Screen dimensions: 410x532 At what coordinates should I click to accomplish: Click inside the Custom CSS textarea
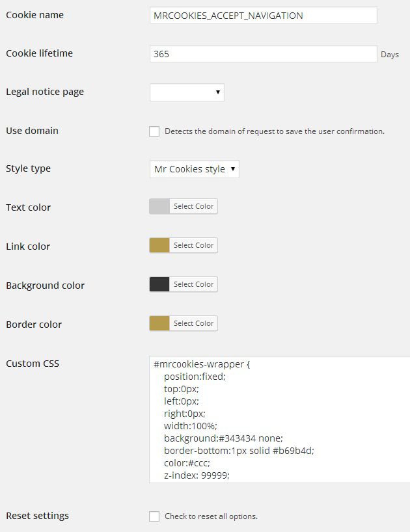point(280,419)
